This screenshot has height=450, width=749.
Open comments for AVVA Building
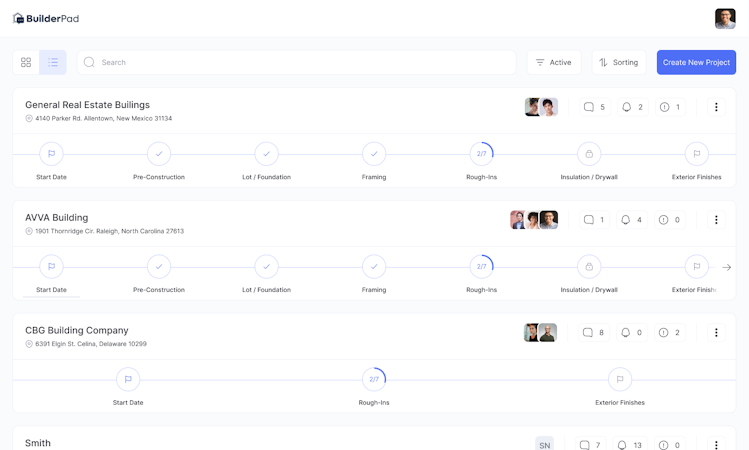click(594, 220)
